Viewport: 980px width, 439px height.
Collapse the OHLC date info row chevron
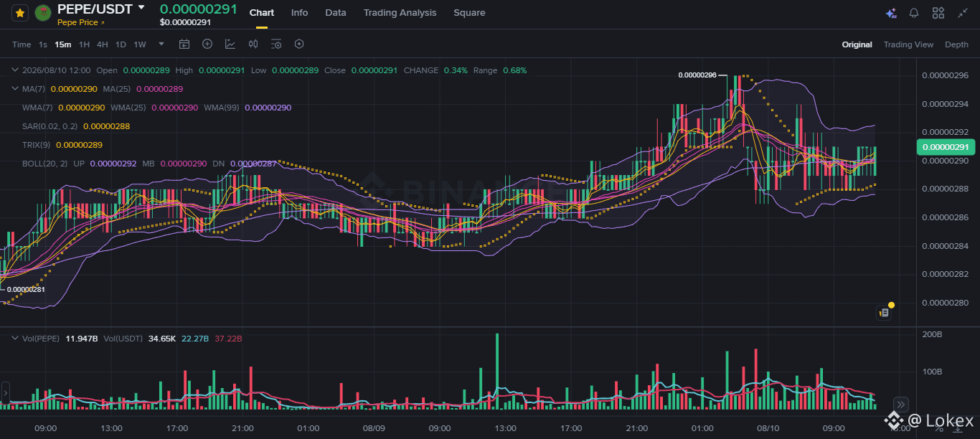16,70
